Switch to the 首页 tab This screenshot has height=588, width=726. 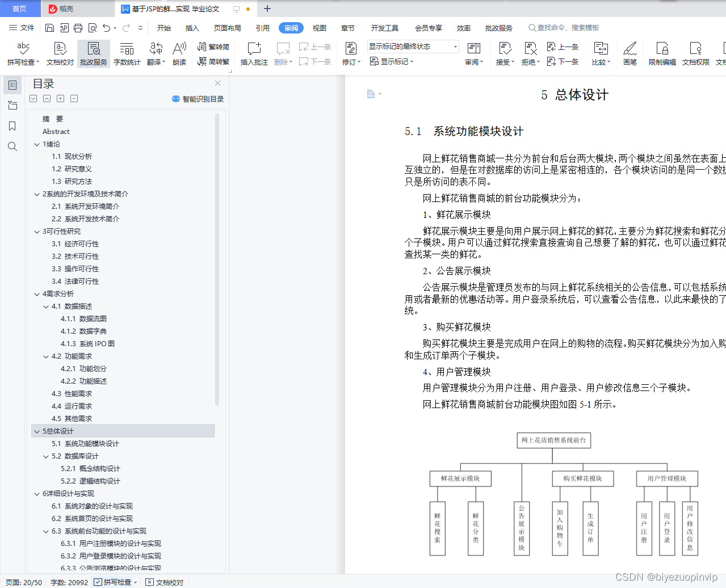click(20, 9)
